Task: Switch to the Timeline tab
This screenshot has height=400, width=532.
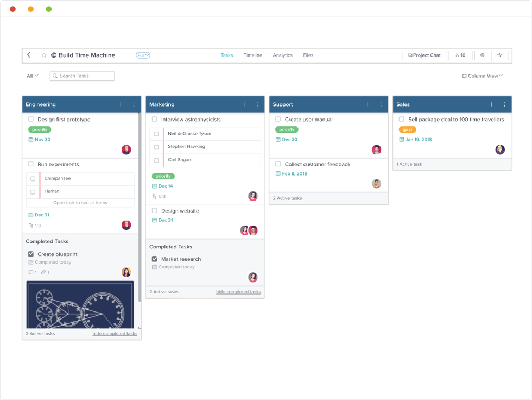Action: click(x=253, y=55)
